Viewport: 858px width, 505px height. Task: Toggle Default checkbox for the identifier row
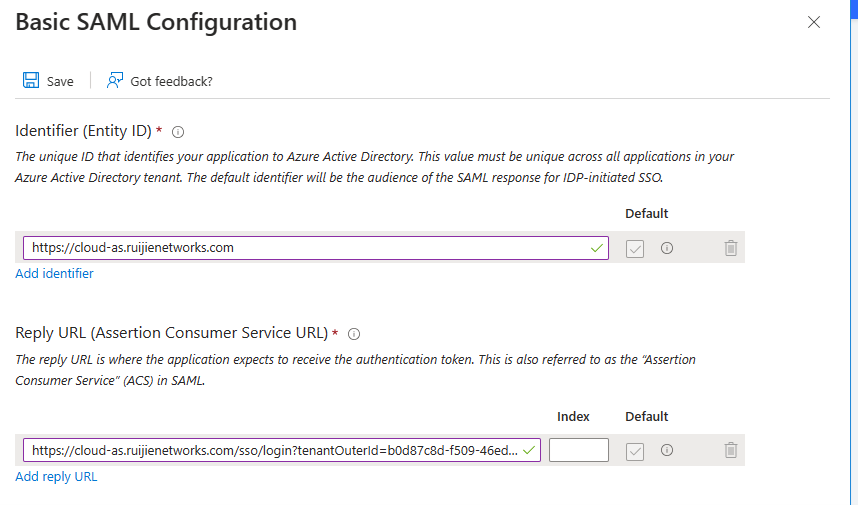[x=635, y=248]
